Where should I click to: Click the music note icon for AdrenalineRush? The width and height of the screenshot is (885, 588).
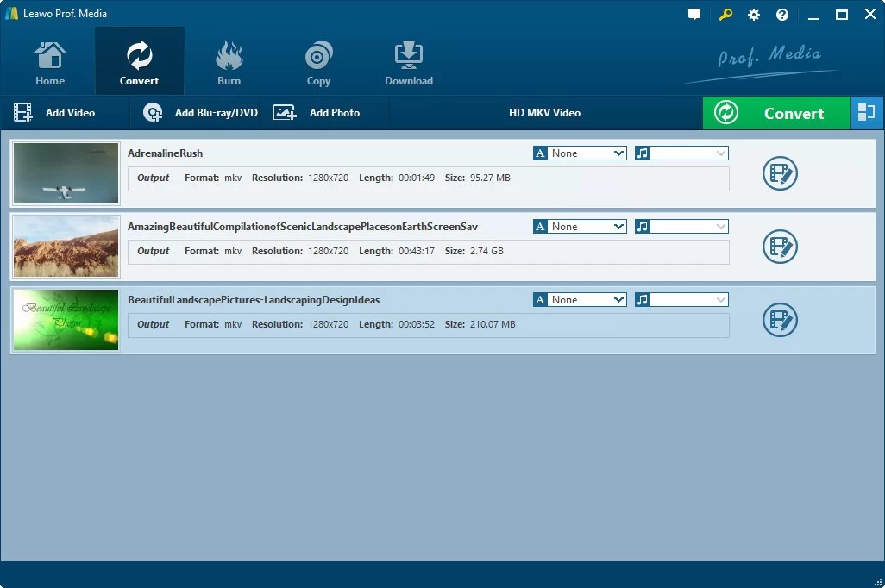point(642,153)
